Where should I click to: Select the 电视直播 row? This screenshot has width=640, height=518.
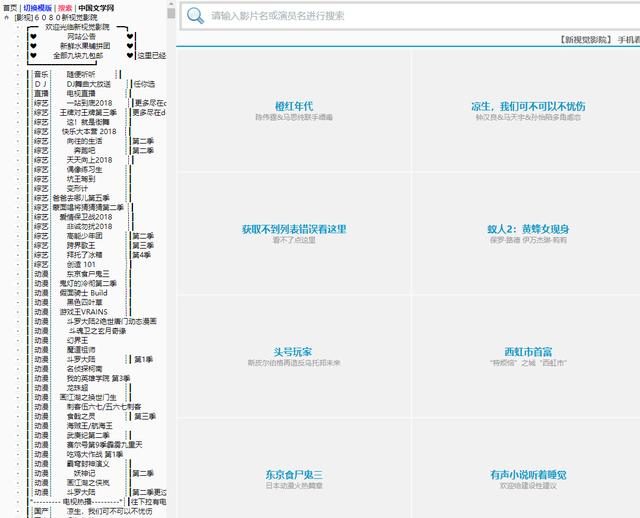81,93
